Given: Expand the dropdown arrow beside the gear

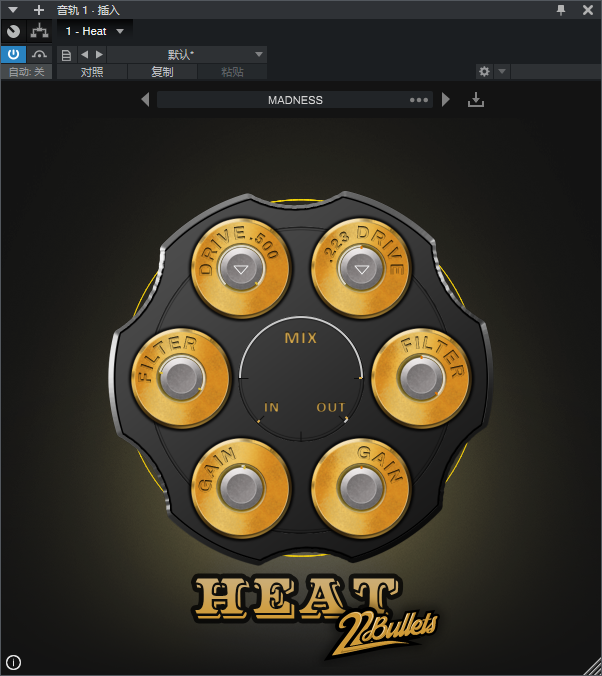Looking at the screenshot, I should tap(502, 71).
